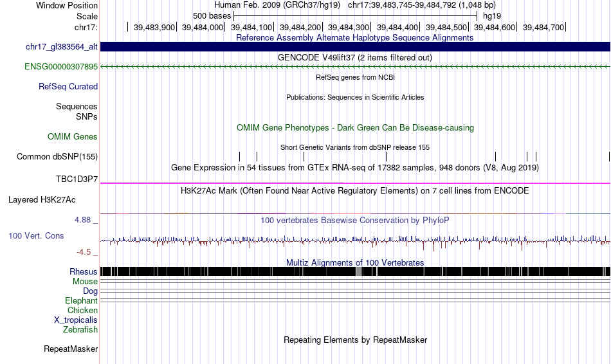Select the X_tropicalis alignment label
The image size is (611, 364).
(x=76, y=320)
